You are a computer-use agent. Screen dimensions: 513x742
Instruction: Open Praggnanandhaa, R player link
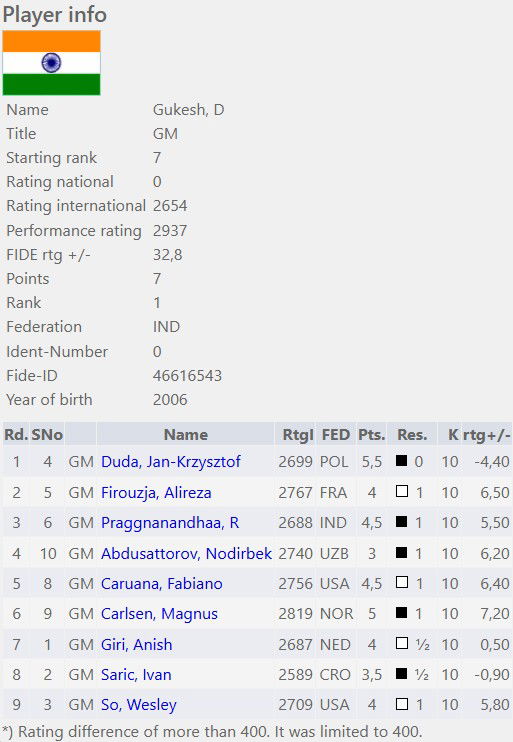click(170, 522)
